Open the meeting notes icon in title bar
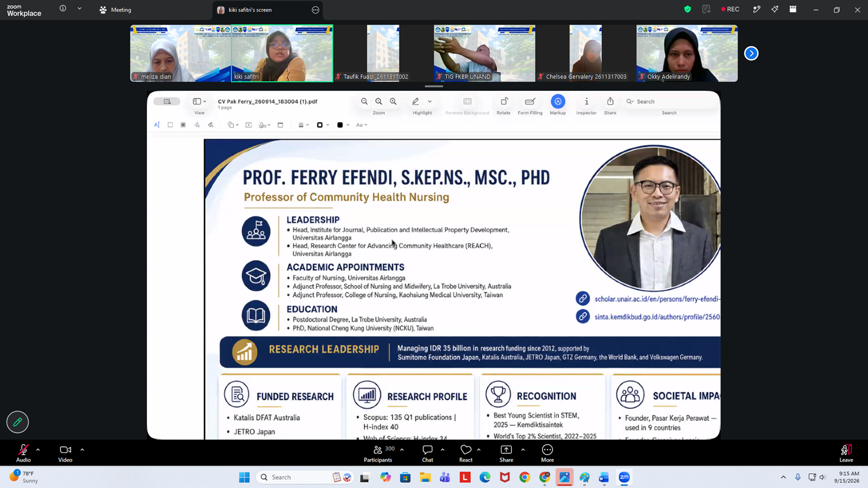 706,9
